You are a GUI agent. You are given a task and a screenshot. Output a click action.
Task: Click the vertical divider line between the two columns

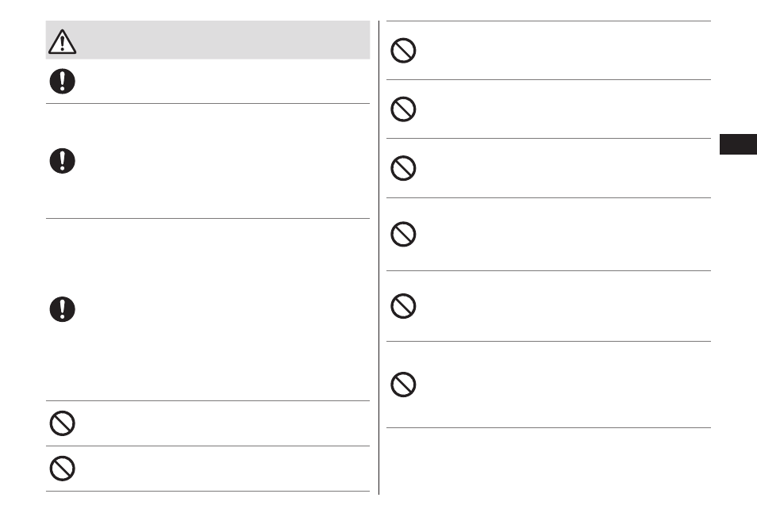tap(379, 258)
